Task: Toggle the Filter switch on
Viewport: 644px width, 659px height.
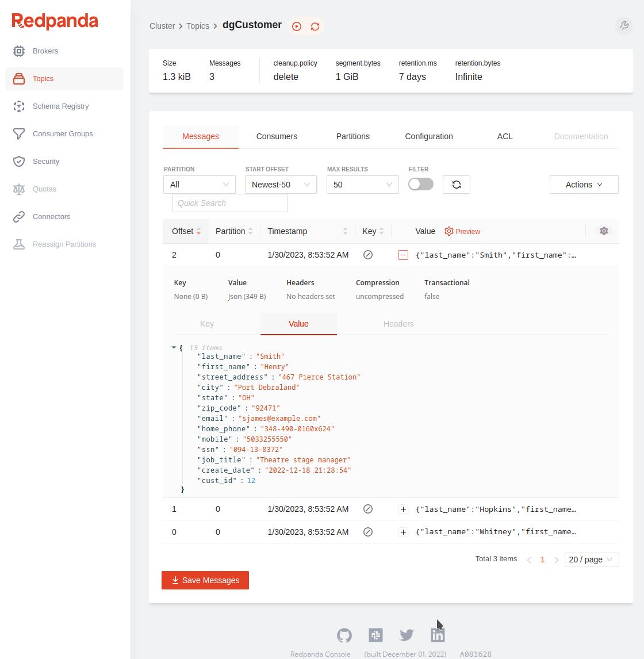Action: point(421,184)
